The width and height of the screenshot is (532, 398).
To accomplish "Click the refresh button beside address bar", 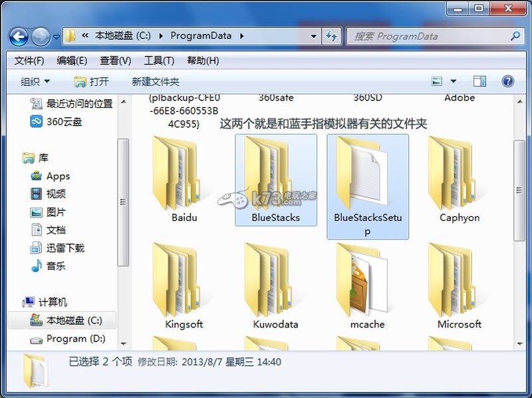I will click(x=331, y=36).
